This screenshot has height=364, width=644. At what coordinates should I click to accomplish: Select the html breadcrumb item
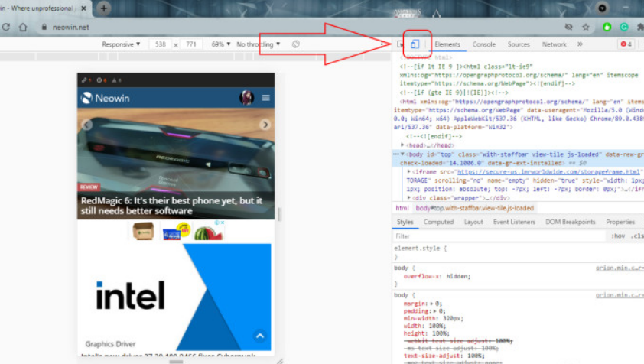(x=402, y=208)
